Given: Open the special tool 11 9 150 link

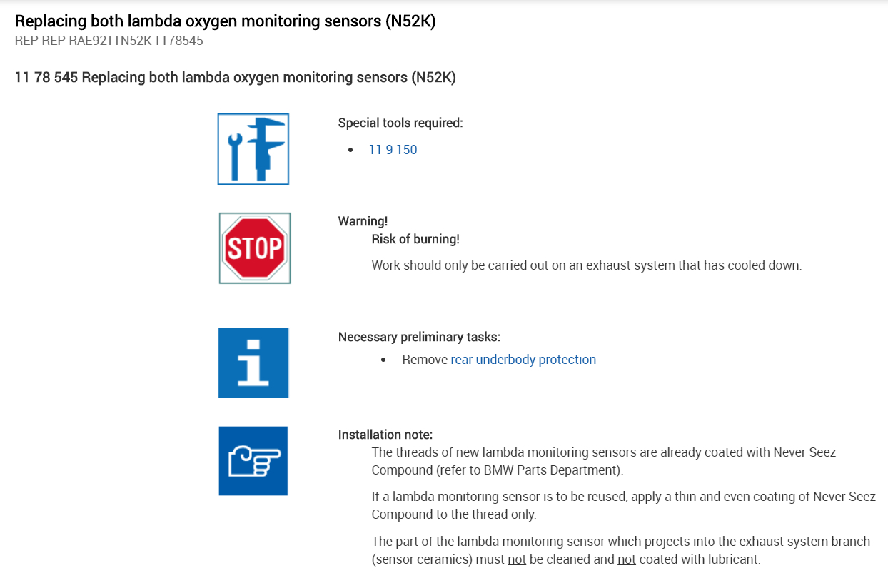Looking at the screenshot, I should 393,150.
